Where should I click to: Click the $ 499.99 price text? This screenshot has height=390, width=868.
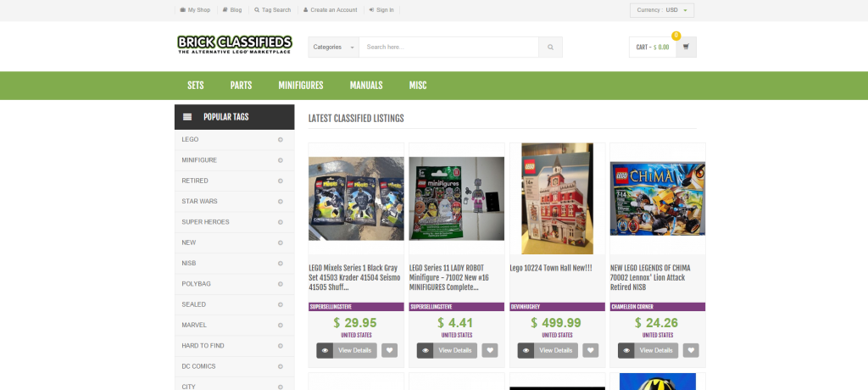pos(556,322)
